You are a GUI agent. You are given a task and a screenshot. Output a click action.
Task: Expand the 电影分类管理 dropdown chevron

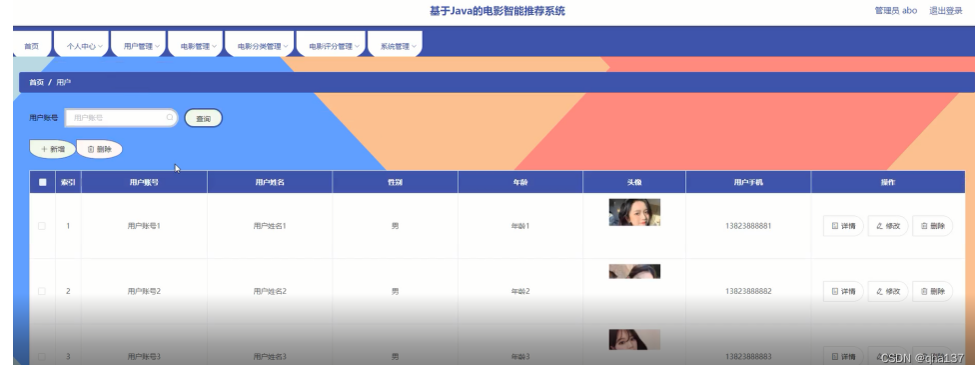(x=286, y=46)
